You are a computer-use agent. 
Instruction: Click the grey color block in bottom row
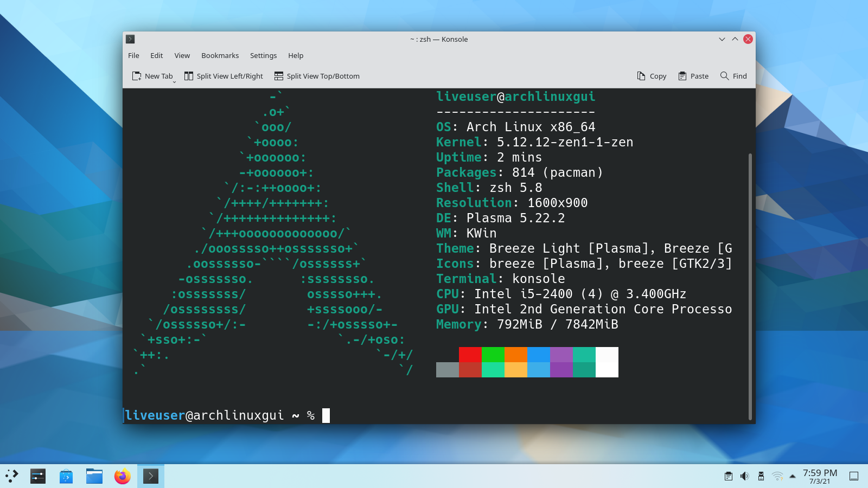pyautogui.click(x=448, y=370)
